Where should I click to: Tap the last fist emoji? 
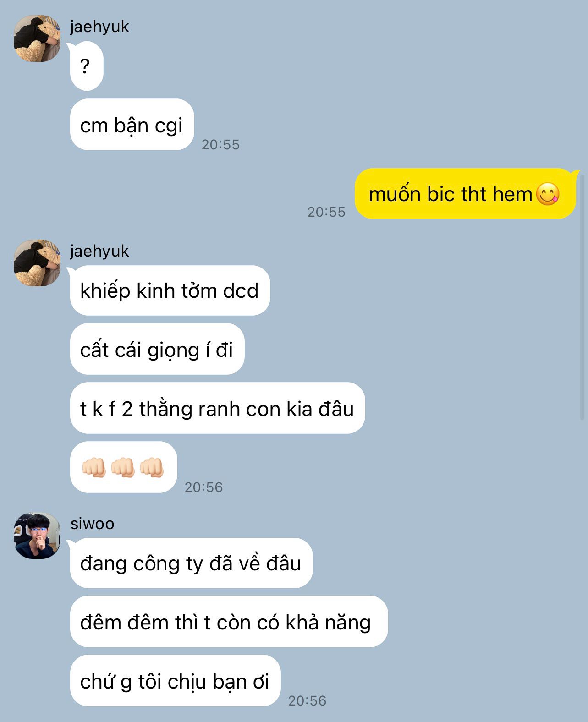(x=152, y=467)
